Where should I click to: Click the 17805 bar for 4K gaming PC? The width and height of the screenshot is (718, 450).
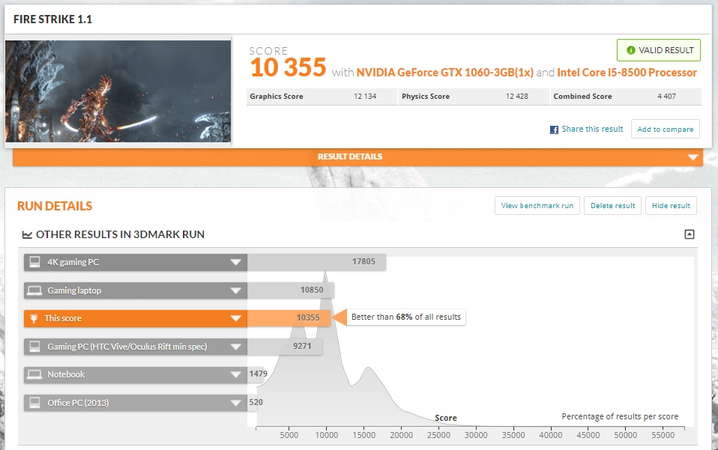pyautogui.click(x=316, y=262)
